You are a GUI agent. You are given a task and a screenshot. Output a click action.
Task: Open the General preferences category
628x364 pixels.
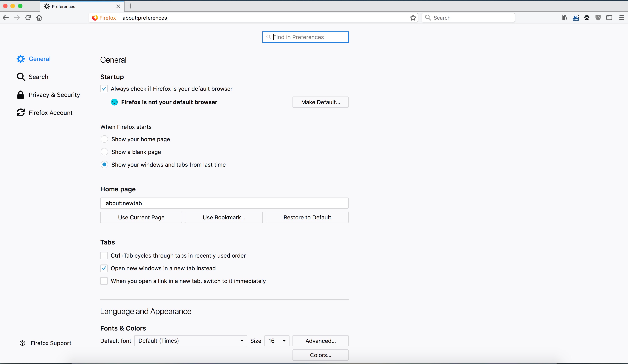click(34, 59)
